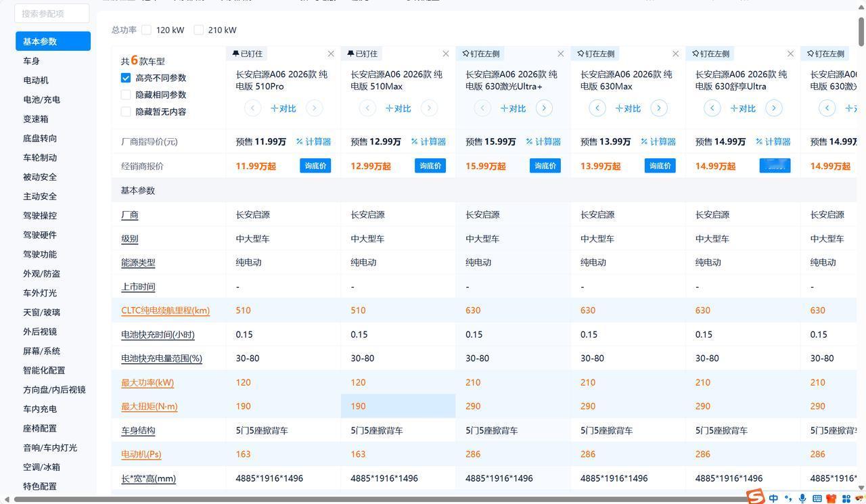Image resolution: width=866 pixels, height=504 pixels.
Task: Click the right arrow under 630舒享Ultra
Action: point(774,108)
